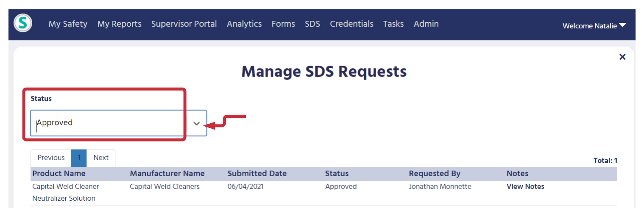The image size is (644, 216).
Task: Open the Forms section
Action: click(x=283, y=24)
